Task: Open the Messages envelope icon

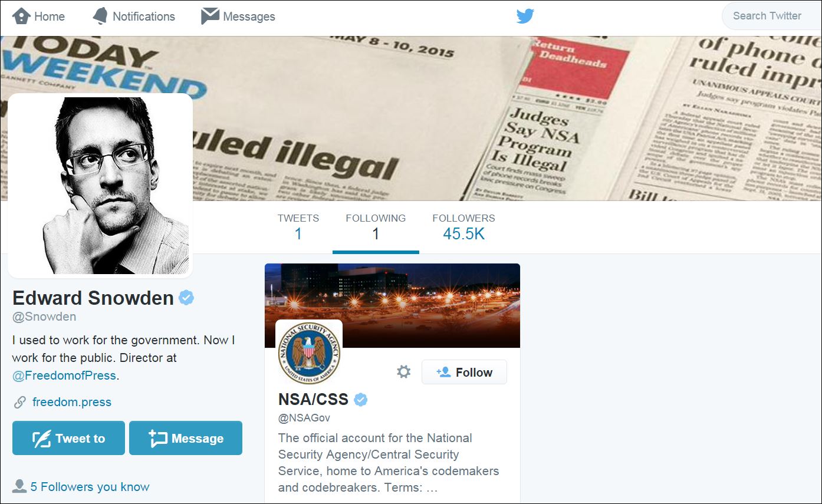Action: pos(210,16)
